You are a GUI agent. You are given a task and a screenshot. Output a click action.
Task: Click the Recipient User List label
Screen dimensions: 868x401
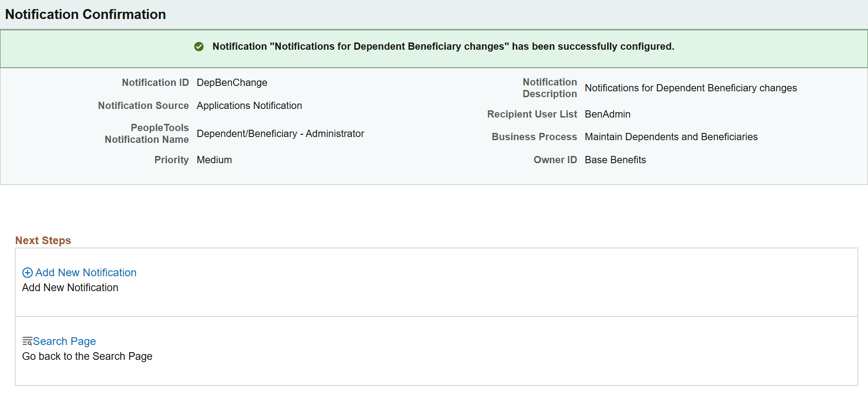(x=532, y=114)
